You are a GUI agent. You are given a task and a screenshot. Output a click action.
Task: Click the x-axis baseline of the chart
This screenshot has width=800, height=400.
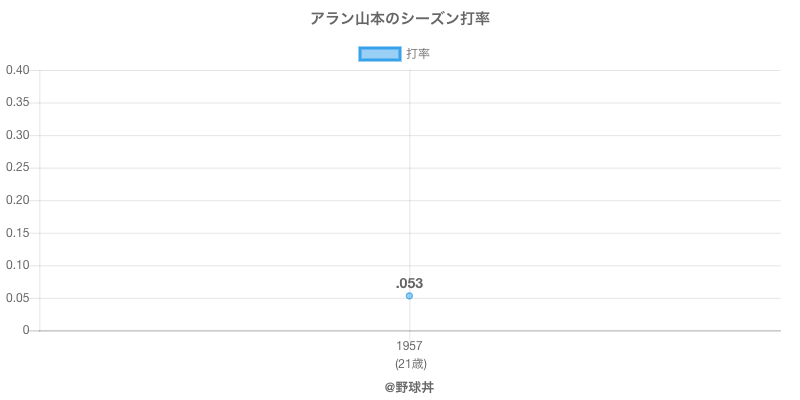600,330
